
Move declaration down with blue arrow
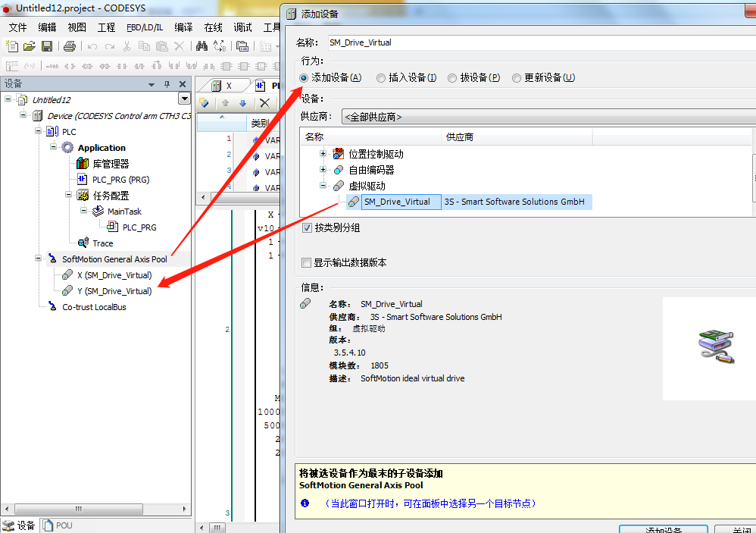click(x=243, y=103)
